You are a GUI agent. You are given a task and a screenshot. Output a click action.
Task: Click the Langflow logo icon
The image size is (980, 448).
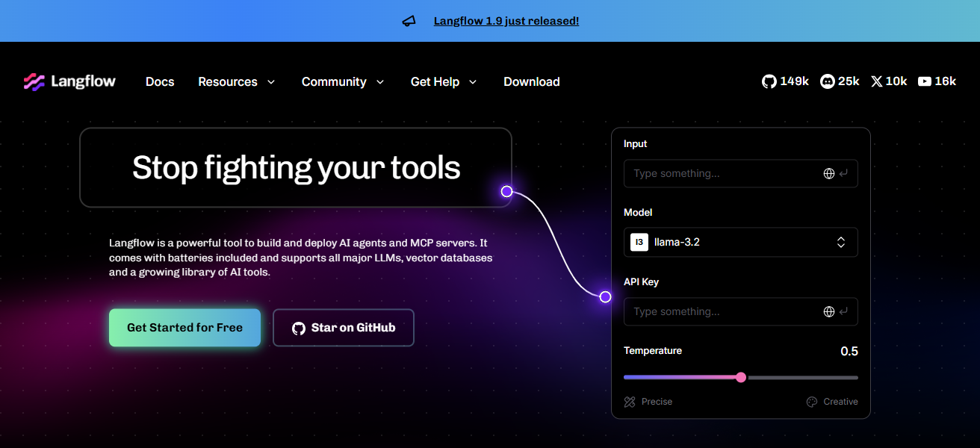click(34, 81)
